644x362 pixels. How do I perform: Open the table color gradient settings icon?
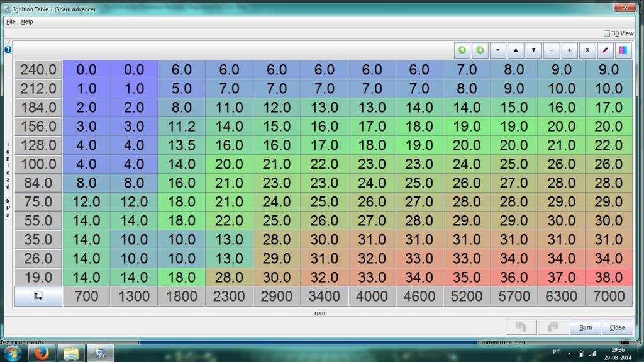point(623,50)
